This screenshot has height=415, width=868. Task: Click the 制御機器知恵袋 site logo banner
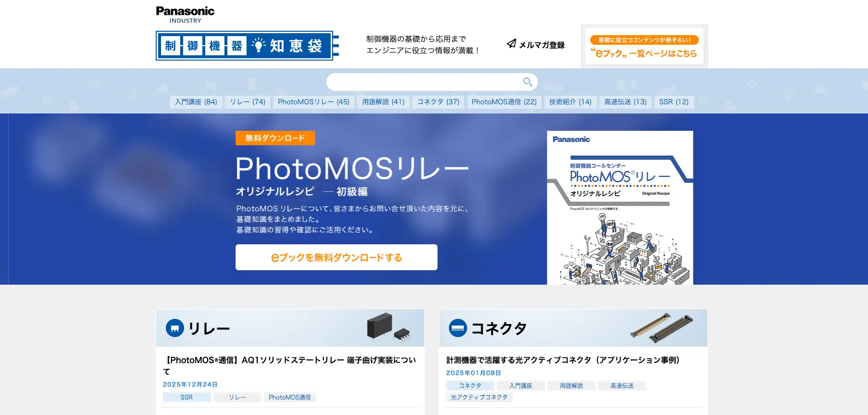247,46
